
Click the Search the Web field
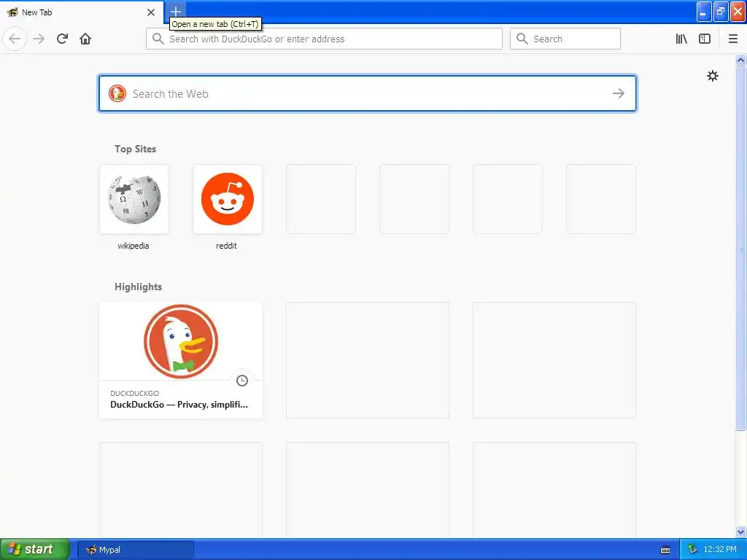tap(368, 93)
